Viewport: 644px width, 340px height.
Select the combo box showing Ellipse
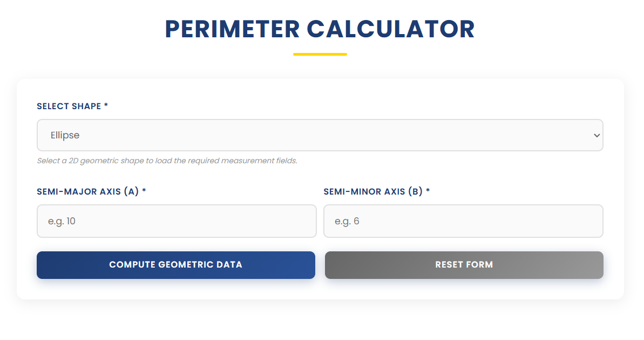point(320,135)
